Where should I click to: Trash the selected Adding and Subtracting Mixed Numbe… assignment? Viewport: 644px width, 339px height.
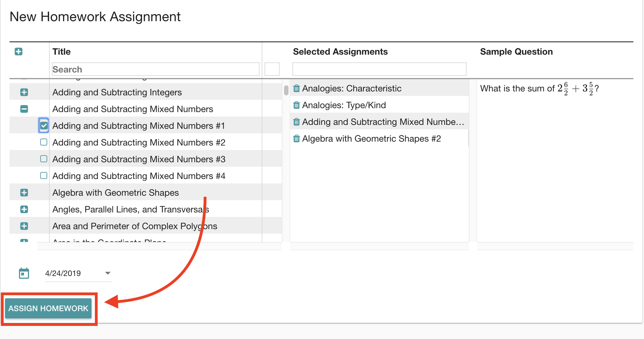coord(297,122)
